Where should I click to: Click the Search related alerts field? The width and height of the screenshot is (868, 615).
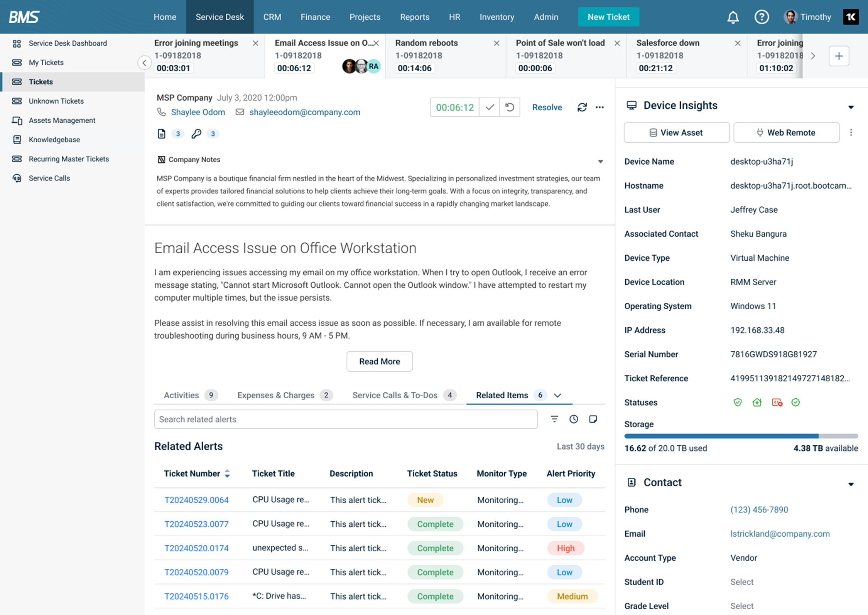(345, 419)
